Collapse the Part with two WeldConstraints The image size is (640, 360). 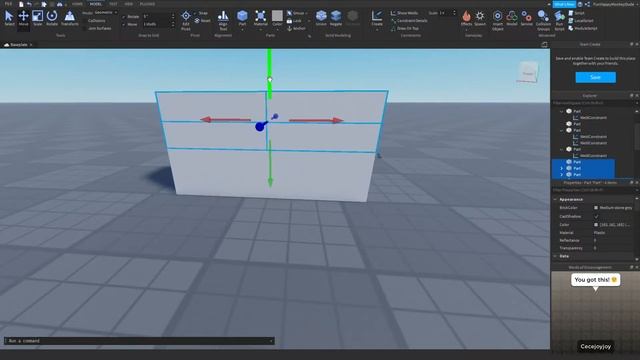tap(562, 130)
